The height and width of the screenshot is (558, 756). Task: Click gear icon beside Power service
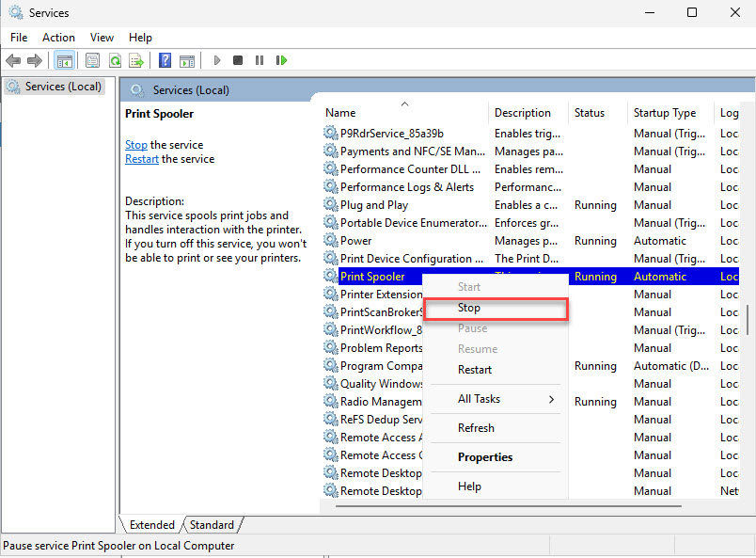330,240
